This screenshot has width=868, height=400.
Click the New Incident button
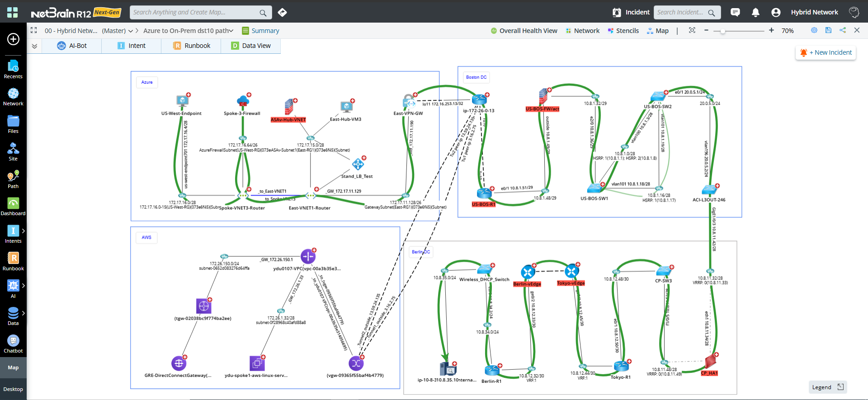pos(826,52)
